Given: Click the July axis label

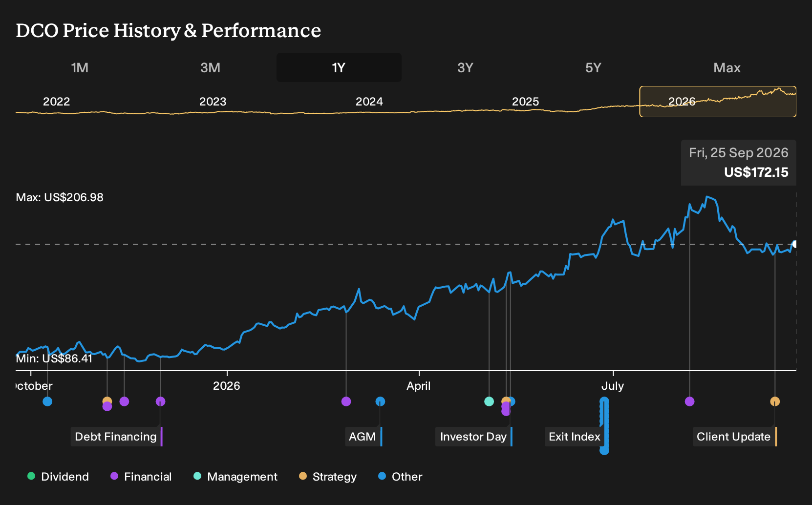Looking at the screenshot, I should [x=613, y=386].
